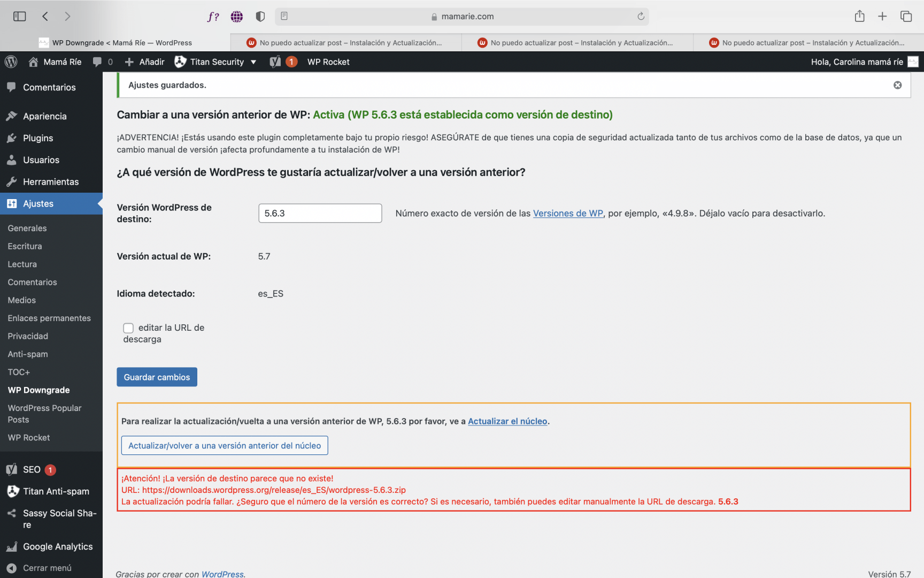Viewport: 924px width, 578px height.
Task: Switch to the WP Downgrade browser tab
Action: (x=115, y=43)
